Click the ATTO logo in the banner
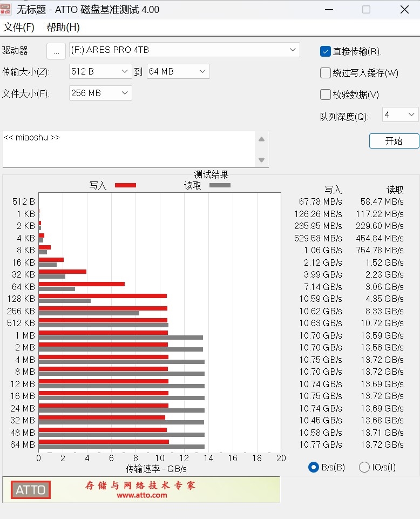This screenshot has width=420, height=519. tap(30, 489)
